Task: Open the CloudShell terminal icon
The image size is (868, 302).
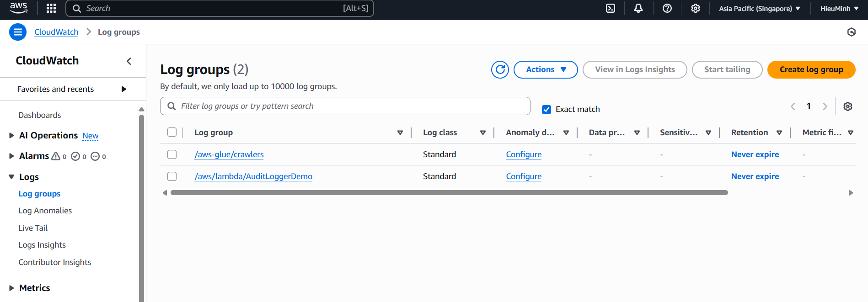Action: coord(611,8)
